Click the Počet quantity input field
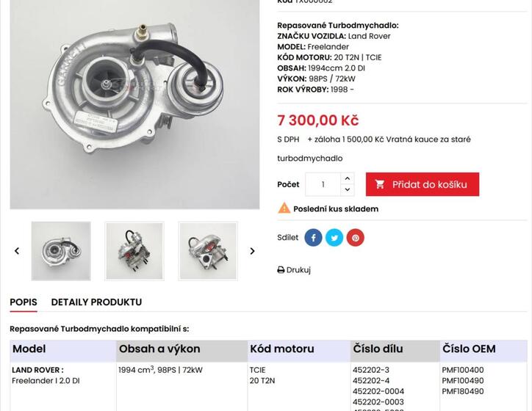Image resolution: width=532 pixels, height=411 pixels. click(x=323, y=184)
